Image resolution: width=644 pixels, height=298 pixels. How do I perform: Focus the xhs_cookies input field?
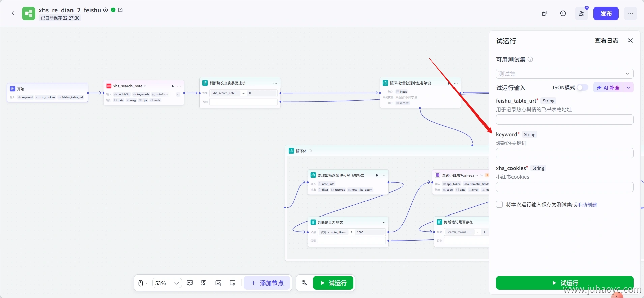click(x=565, y=187)
